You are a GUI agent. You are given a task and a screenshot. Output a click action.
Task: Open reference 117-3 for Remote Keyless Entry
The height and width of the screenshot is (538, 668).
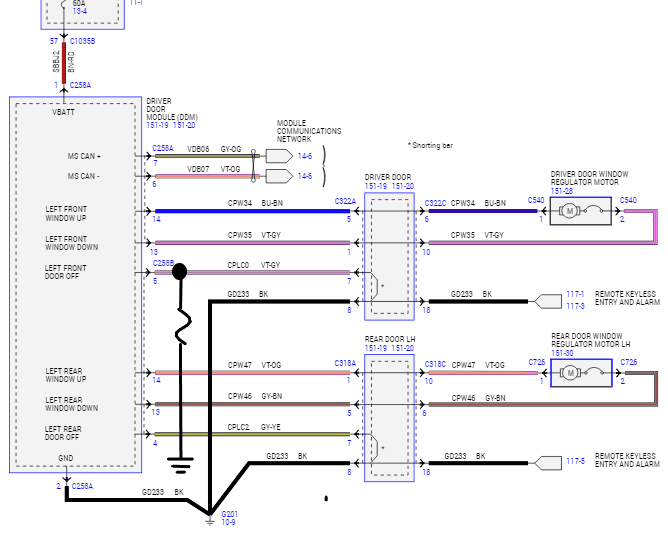(575, 306)
